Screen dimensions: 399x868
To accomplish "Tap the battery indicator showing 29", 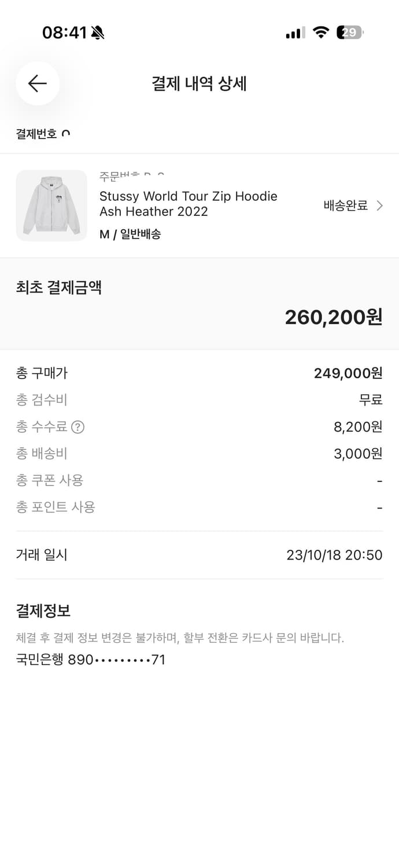I will (x=349, y=32).
